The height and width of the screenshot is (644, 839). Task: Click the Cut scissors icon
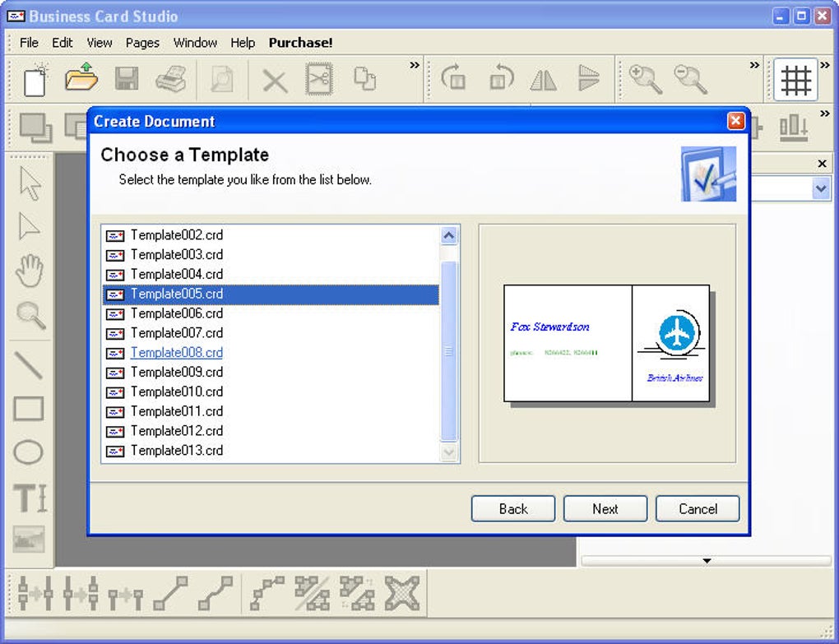pos(319,79)
